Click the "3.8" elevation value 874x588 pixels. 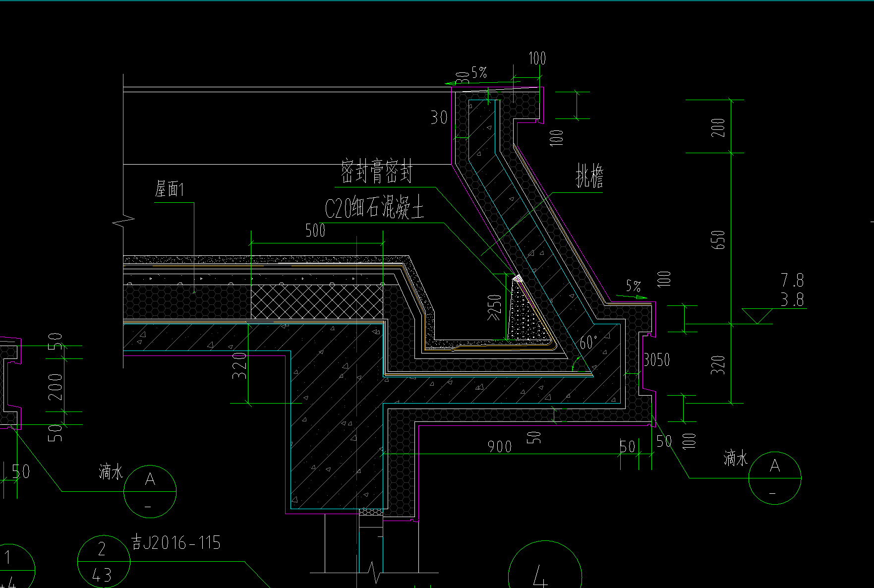[792, 299]
